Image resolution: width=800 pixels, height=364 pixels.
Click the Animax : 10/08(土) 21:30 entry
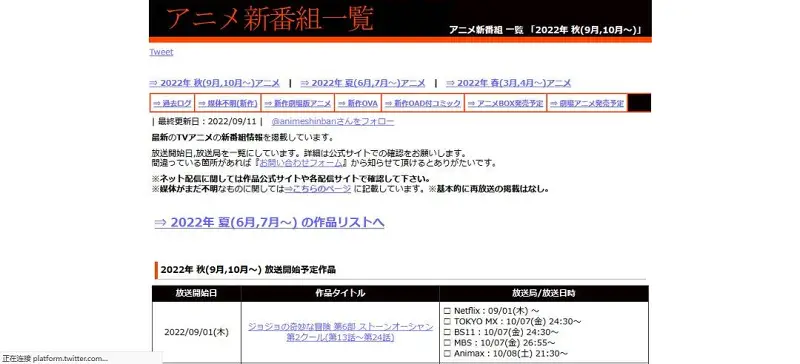coord(506,353)
